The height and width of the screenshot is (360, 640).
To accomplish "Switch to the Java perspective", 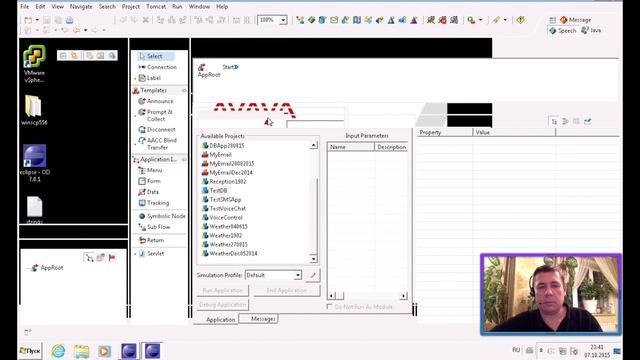I will click(591, 30).
